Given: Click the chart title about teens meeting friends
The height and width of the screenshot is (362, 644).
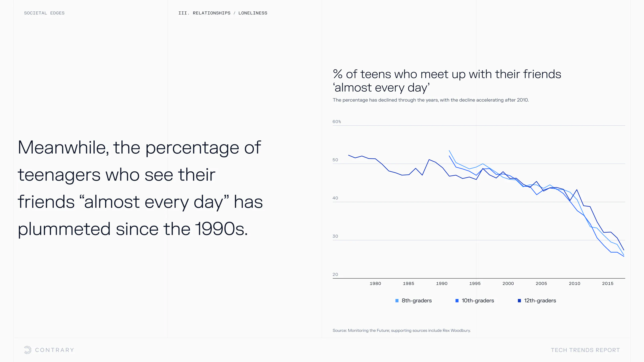Looking at the screenshot, I should [447, 81].
